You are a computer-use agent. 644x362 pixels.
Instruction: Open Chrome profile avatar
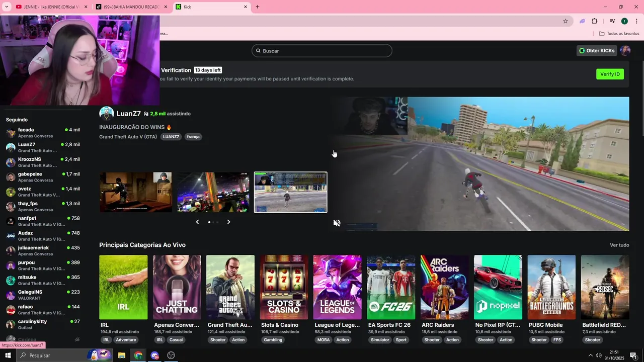624,21
